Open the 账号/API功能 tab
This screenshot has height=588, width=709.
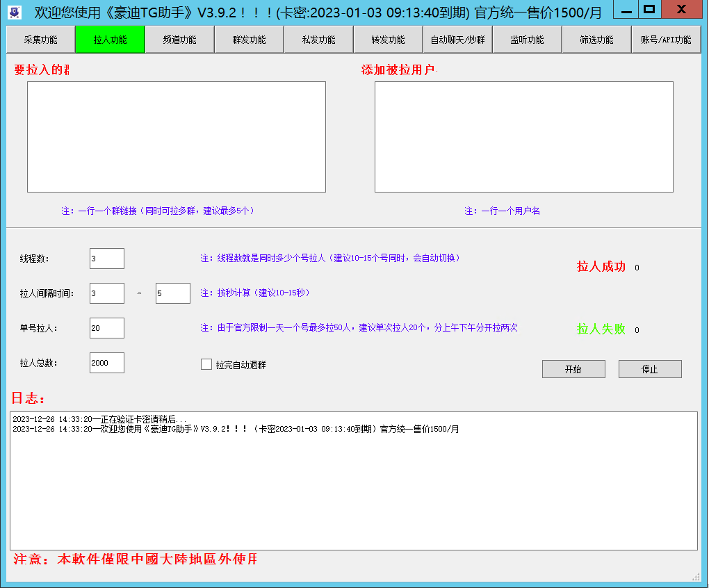pyautogui.click(x=666, y=40)
